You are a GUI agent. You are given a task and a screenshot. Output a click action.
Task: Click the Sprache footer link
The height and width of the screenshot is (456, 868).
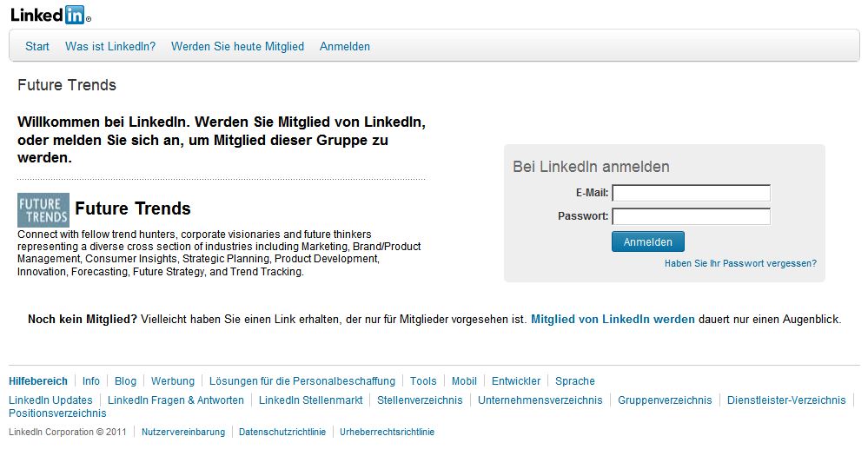click(575, 381)
